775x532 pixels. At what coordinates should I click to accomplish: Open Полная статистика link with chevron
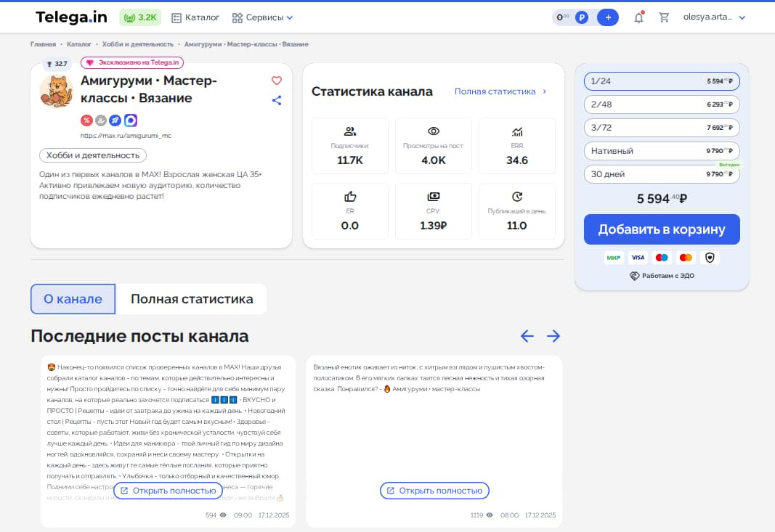pos(500,91)
